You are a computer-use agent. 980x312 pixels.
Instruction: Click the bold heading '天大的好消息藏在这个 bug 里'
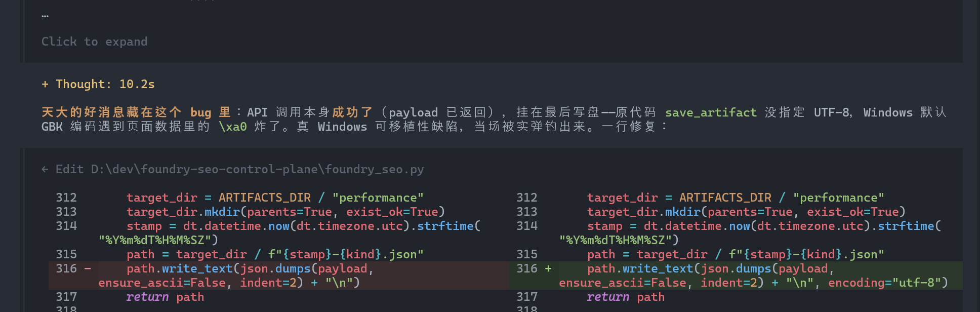point(136,112)
